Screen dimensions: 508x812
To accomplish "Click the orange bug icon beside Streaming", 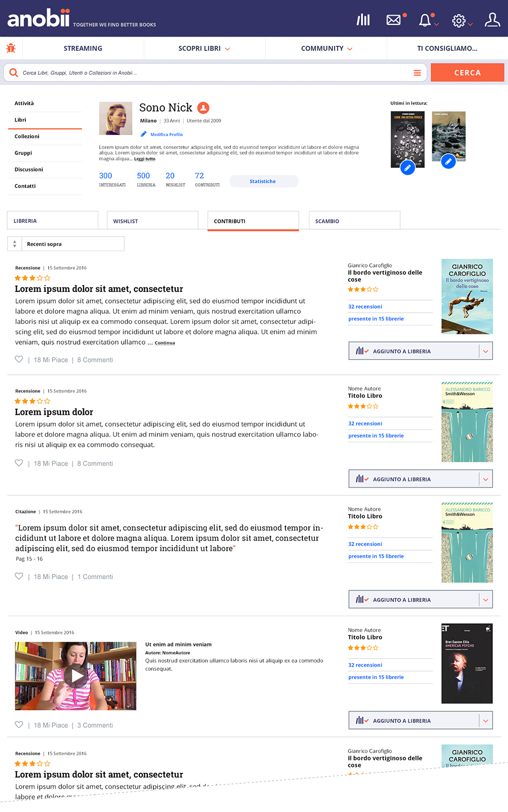I will coord(11,48).
